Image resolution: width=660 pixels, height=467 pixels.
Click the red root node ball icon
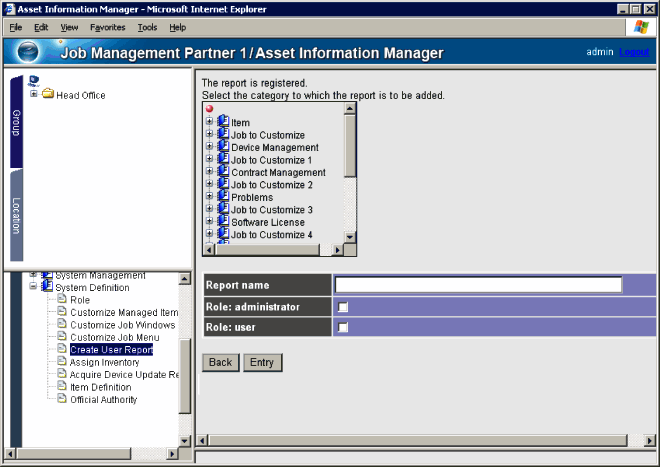(x=209, y=109)
